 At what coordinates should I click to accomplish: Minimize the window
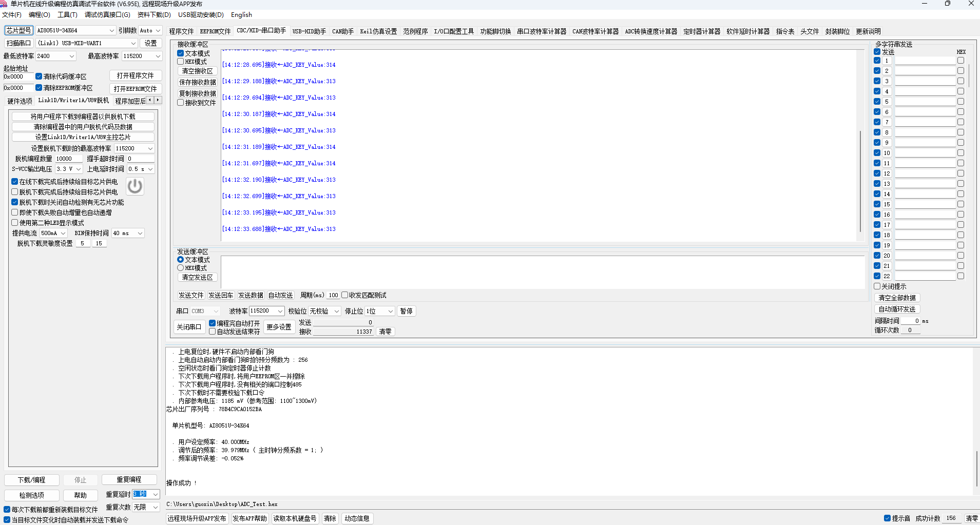pyautogui.click(x=925, y=4)
